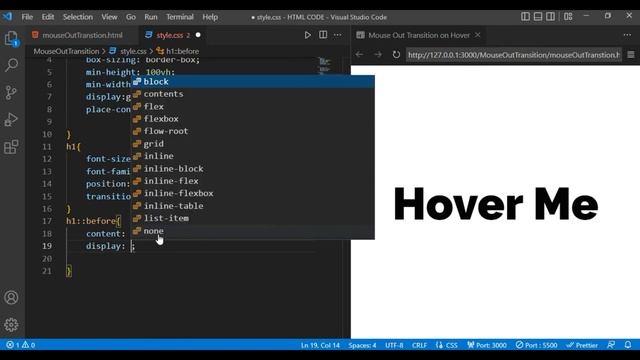Choose 'list-item' from the suggestion list
640x360 pixels.
(x=253, y=218)
